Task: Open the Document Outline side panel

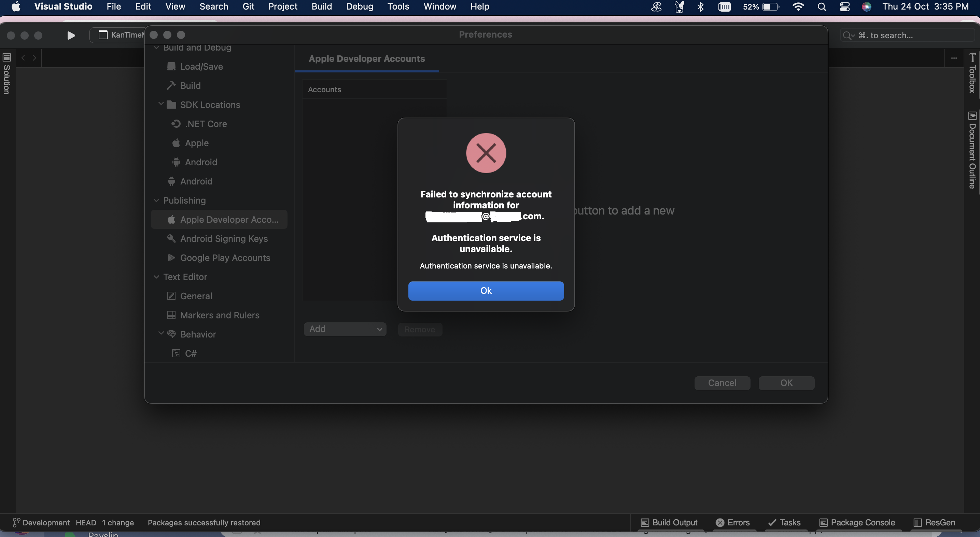Action: pyautogui.click(x=972, y=150)
